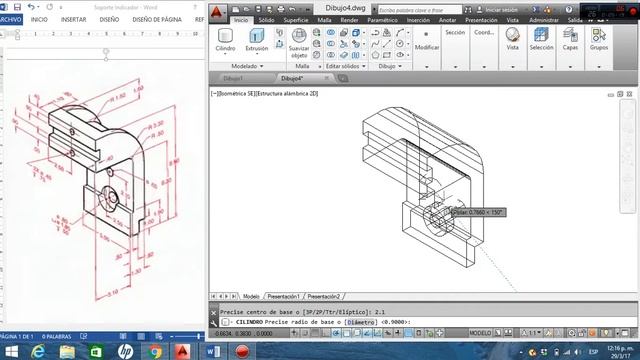Select the Polygon draw tool
Screen dimensions: 640x360
[375, 54]
